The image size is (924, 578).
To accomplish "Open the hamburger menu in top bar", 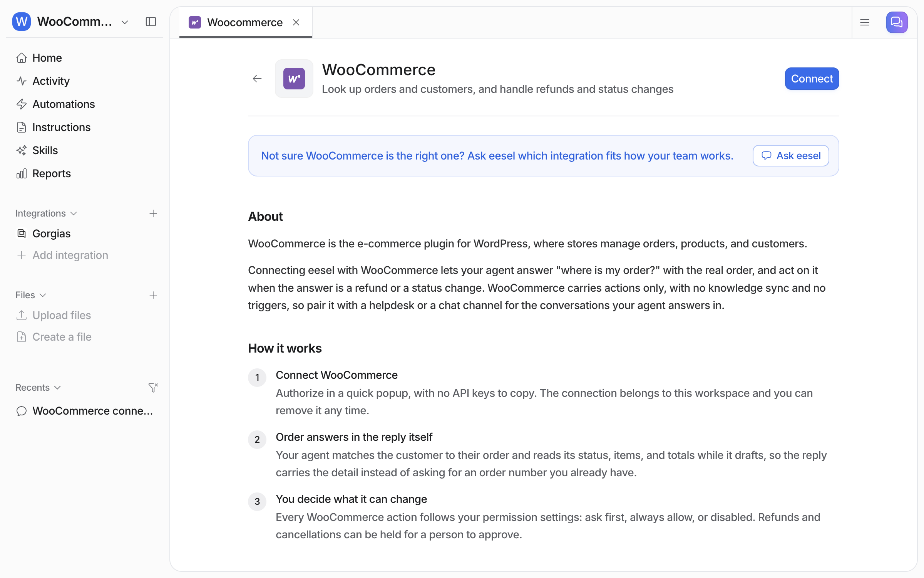I will [865, 22].
